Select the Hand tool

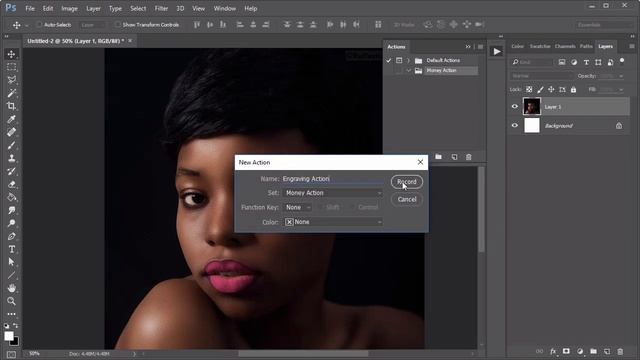point(11,289)
